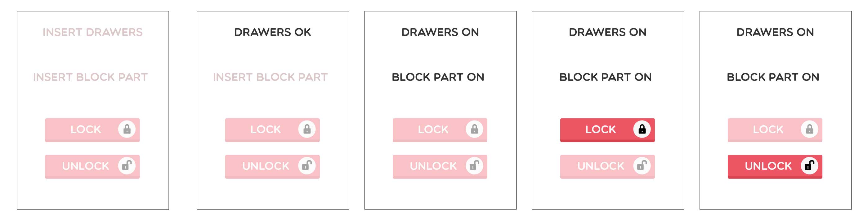Select the faded INSERT DRAWERS status label
Screen dimensions: 868x220
click(x=93, y=32)
